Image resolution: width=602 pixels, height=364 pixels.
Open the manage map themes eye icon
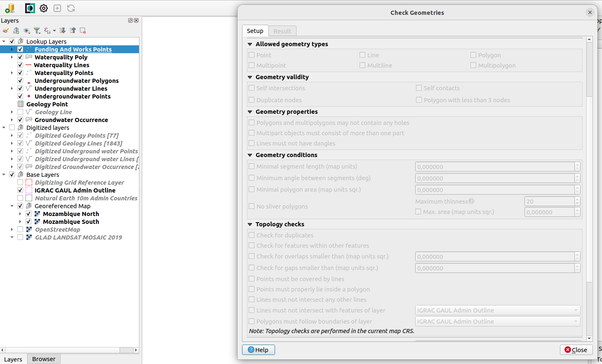[27, 31]
